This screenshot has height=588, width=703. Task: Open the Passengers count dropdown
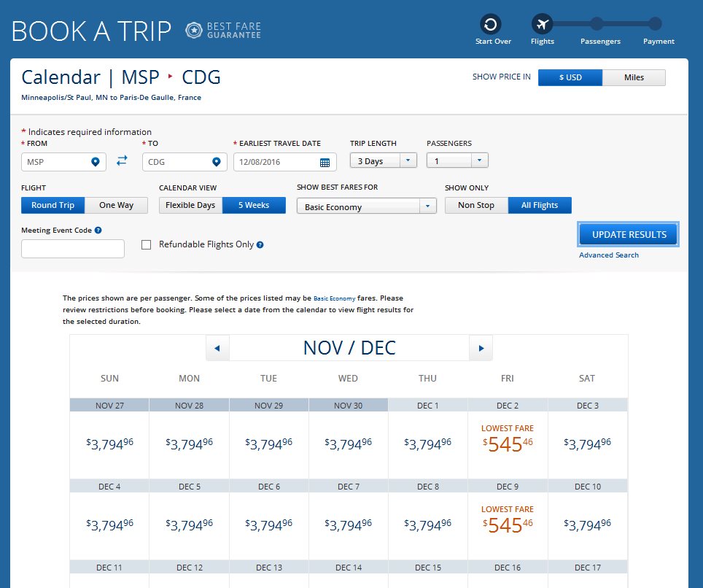click(457, 160)
